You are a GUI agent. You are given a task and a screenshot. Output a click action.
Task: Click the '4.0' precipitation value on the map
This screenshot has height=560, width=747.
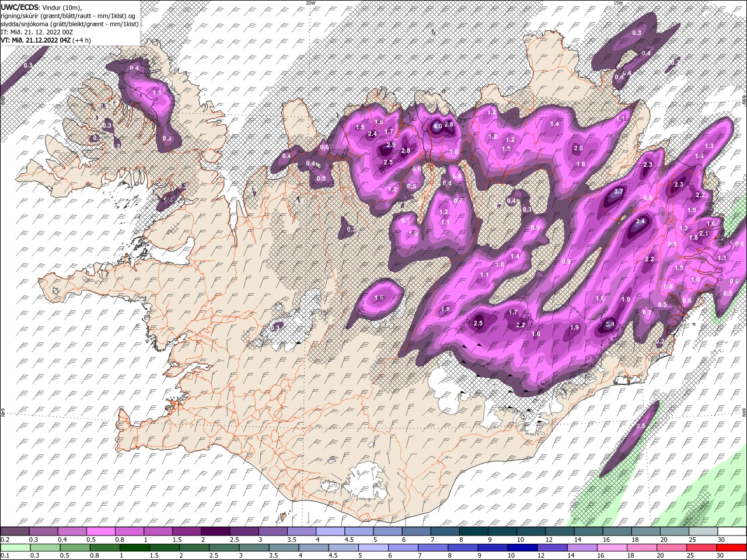437,126
